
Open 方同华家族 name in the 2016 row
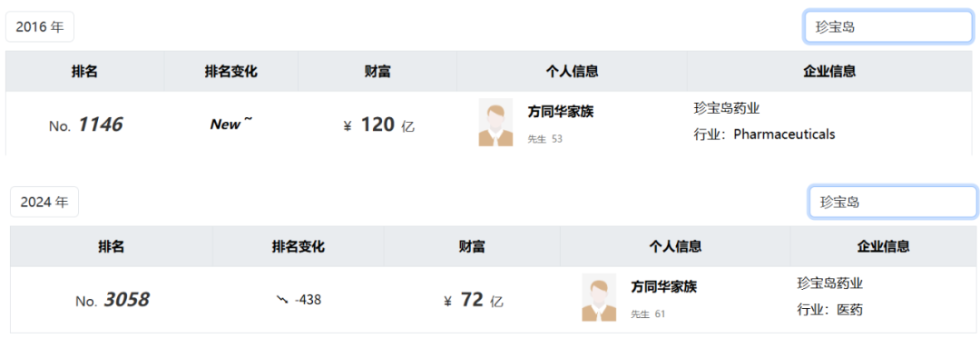click(561, 112)
